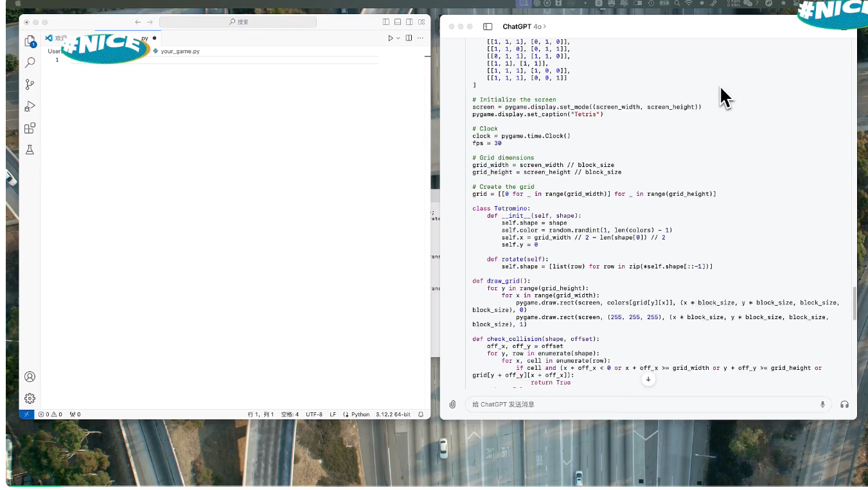Click 'def check_collision(shape, offset):' line
This screenshot has height=490, width=868.
pos(536,339)
